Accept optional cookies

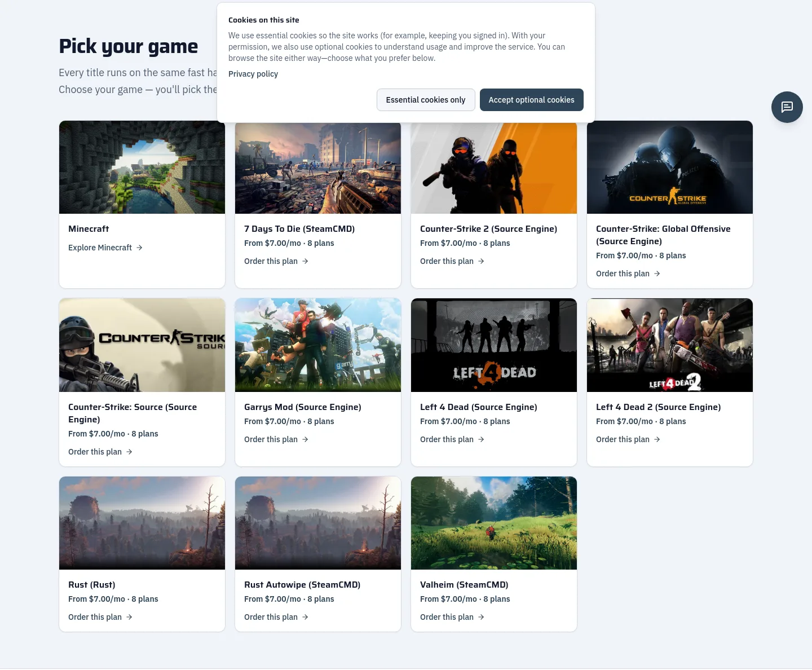531,100
